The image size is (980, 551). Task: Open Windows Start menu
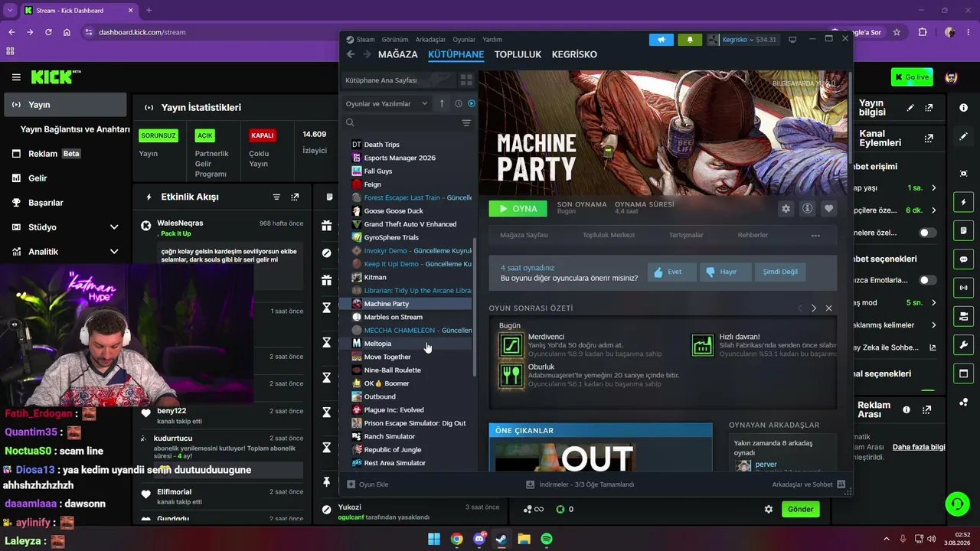point(434,539)
